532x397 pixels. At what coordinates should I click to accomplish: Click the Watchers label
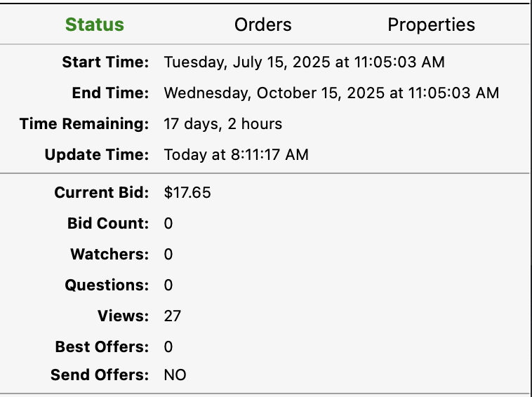pyautogui.click(x=109, y=255)
